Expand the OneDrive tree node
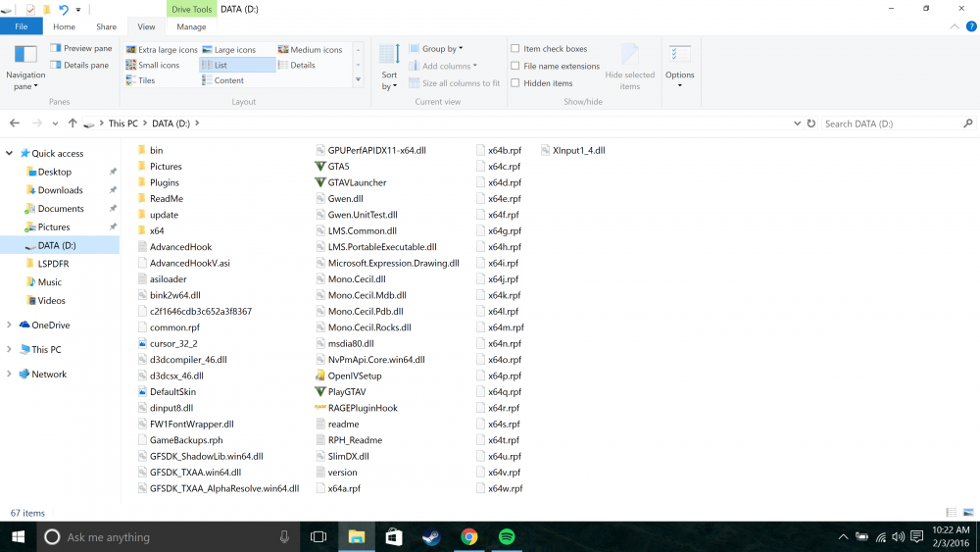980x552 pixels. 10,326
